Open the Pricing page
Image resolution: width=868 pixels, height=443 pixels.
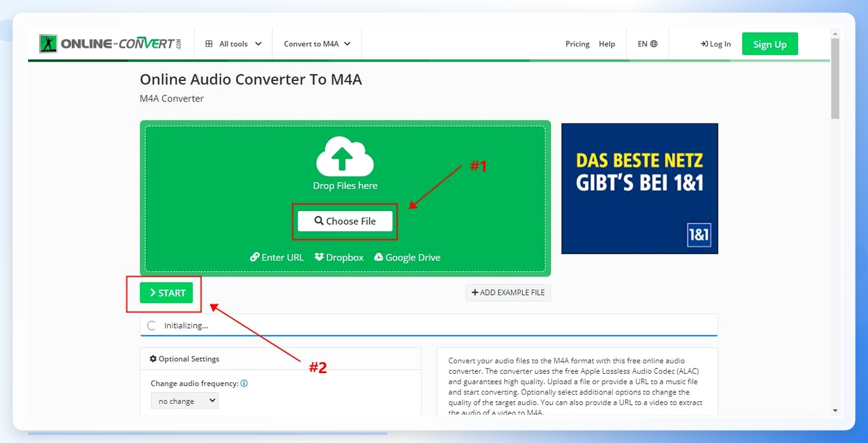pyautogui.click(x=577, y=44)
